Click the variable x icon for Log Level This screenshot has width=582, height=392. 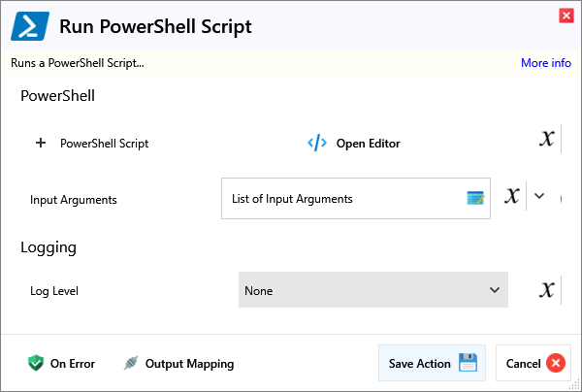[x=547, y=289]
